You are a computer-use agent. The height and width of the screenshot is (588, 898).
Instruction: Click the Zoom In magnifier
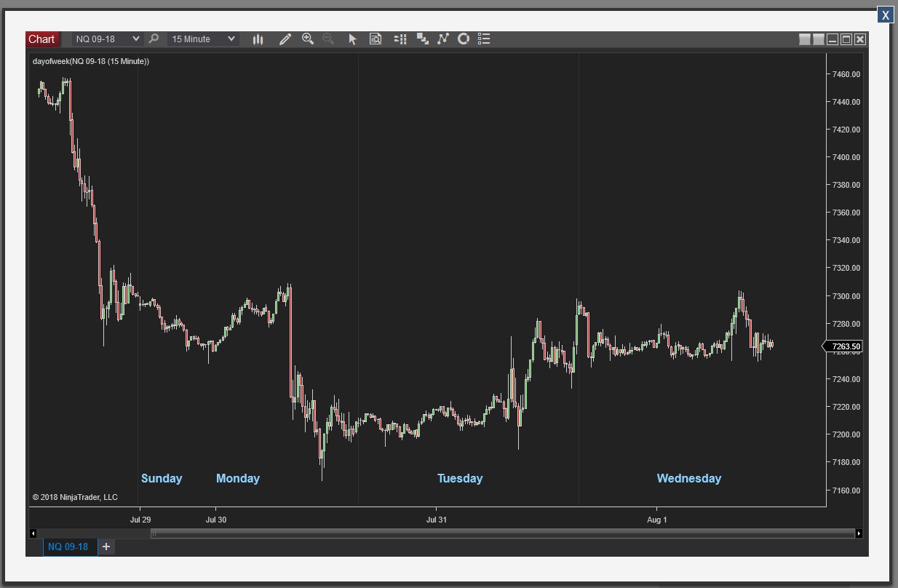[308, 39]
